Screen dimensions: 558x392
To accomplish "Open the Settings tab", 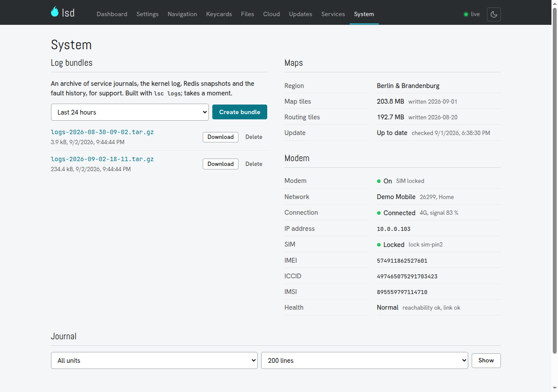I will click(x=147, y=14).
